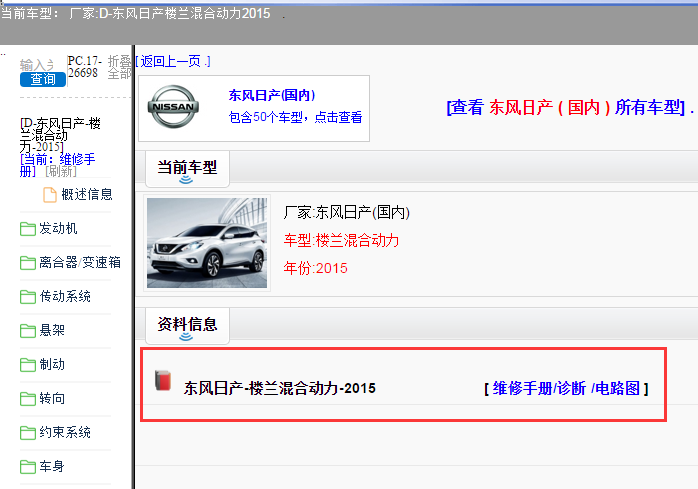Select the 当前车型 section tab

(x=187, y=169)
